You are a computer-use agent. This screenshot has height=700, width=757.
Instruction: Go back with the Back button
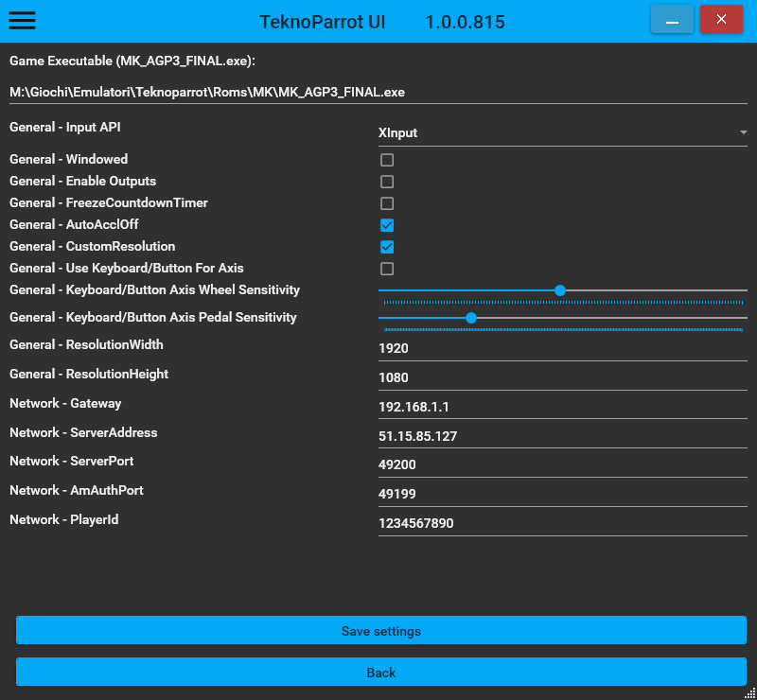(381, 672)
